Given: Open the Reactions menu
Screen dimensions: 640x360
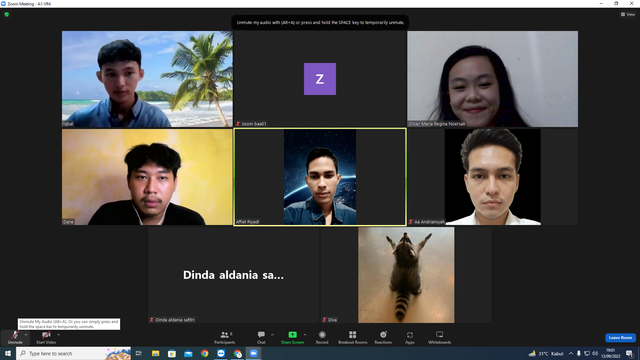Looking at the screenshot, I should 383,337.
